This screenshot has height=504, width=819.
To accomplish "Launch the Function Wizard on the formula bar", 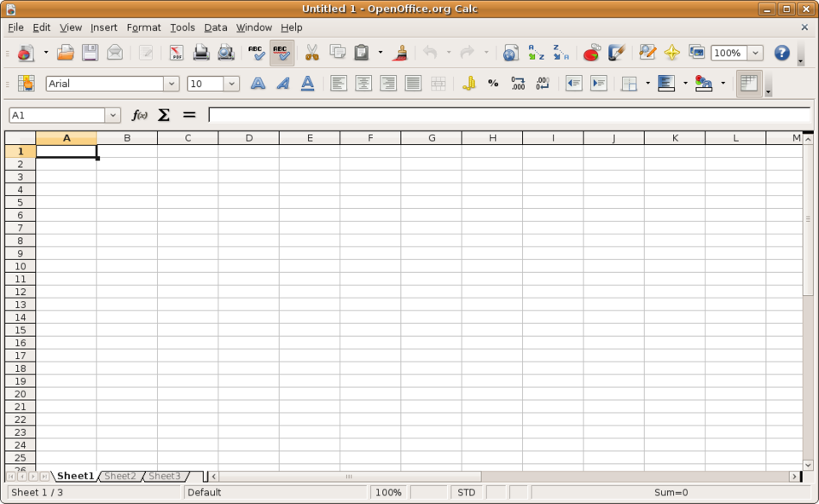I will coord(139,114).
